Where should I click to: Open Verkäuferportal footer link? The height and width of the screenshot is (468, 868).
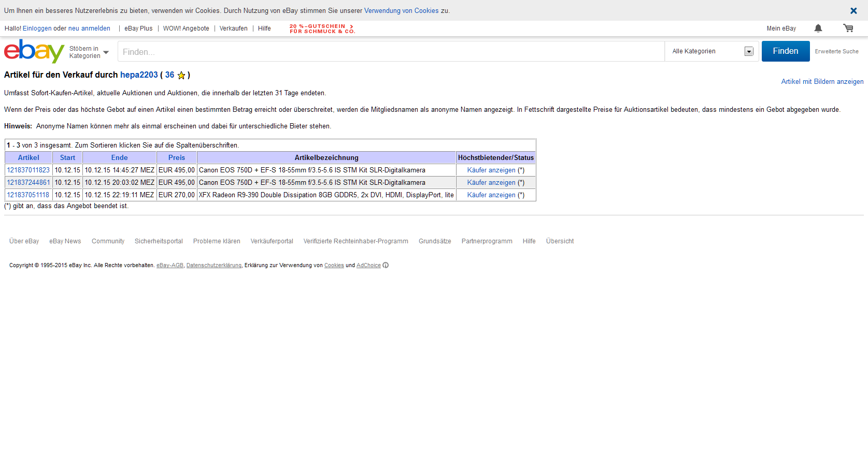[272, 241]
